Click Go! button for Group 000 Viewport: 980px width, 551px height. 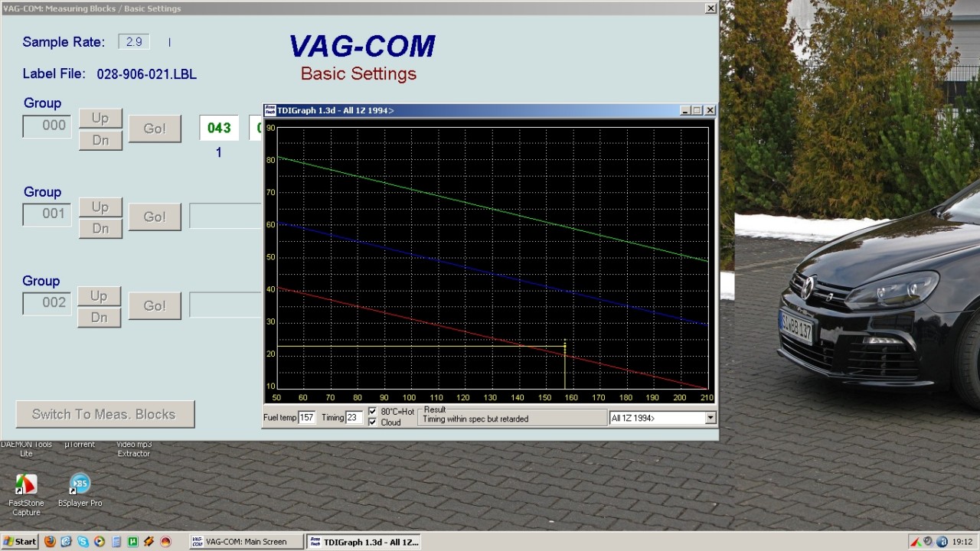pos(155,129)
